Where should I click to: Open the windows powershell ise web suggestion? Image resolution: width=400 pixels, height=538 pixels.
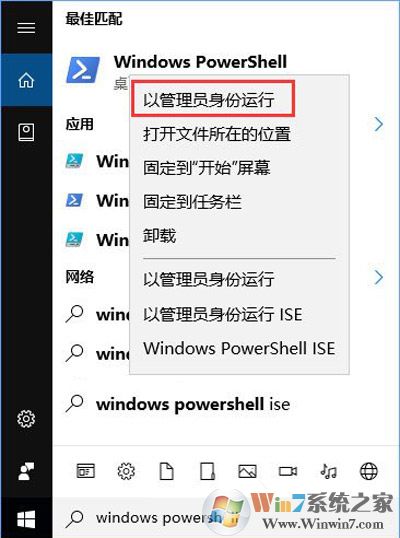pos(193,404)
